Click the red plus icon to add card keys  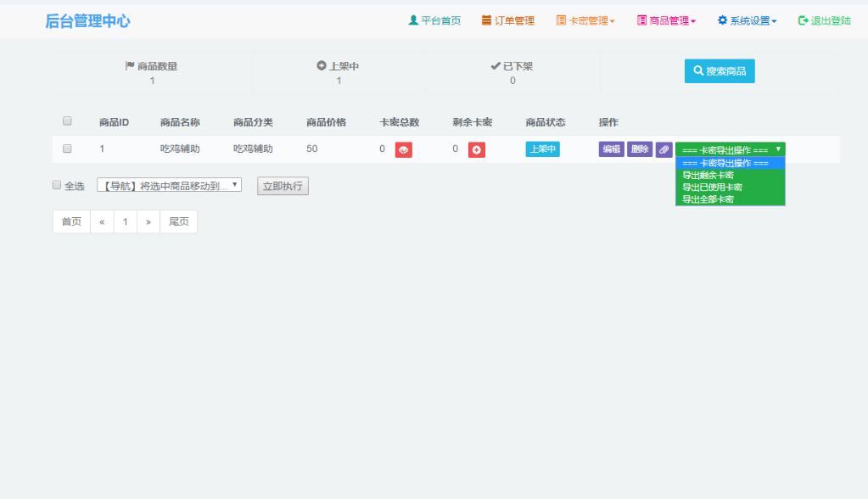pos(477,150)
